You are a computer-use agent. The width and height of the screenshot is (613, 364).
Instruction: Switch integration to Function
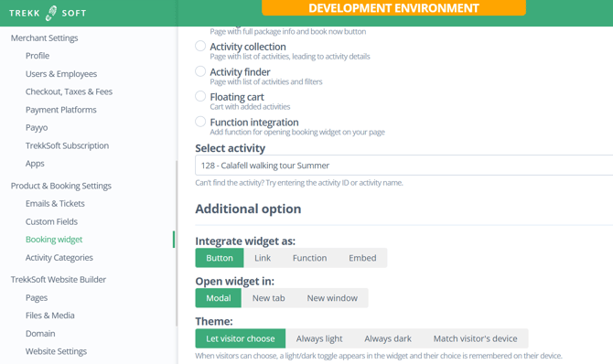click(x=309, y=258)
